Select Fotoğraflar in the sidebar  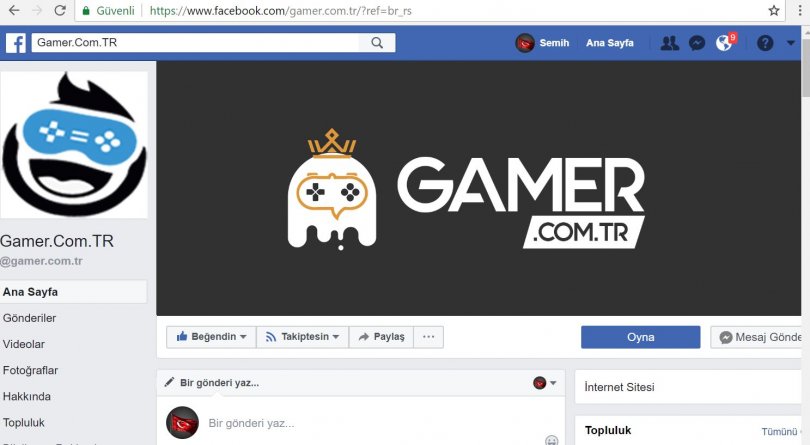pyautogui.click(x=30, y=370)
